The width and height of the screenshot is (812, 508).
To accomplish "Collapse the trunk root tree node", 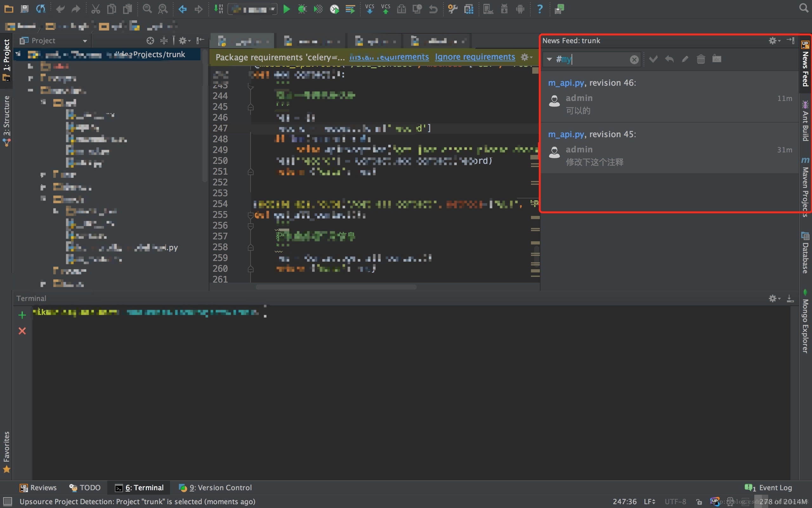I will pos(18,54).
